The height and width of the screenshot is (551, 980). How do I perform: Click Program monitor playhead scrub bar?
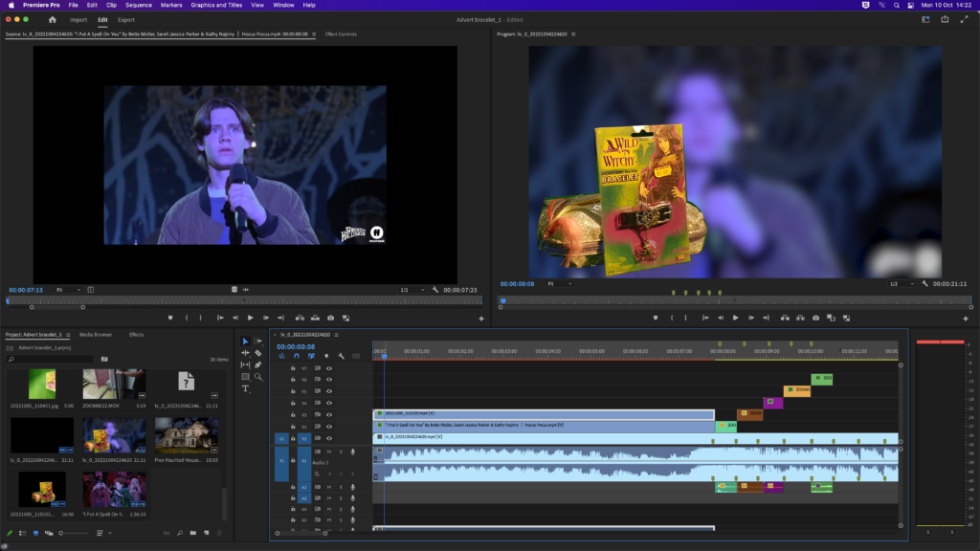(735, 300)
